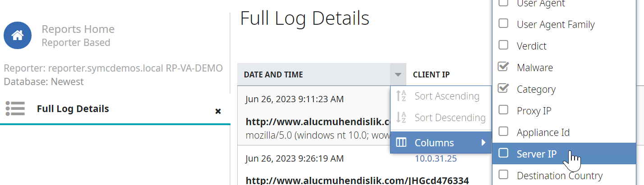Open the Date and Time column dropdown arrow
This screenshot has width=644, height=185.
[x=397, y=75]
